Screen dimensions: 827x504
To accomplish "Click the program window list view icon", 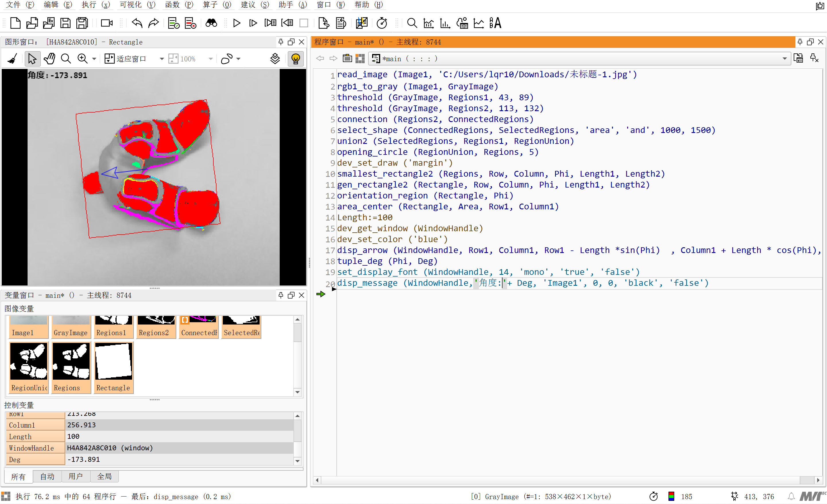I will click(347, 58).
